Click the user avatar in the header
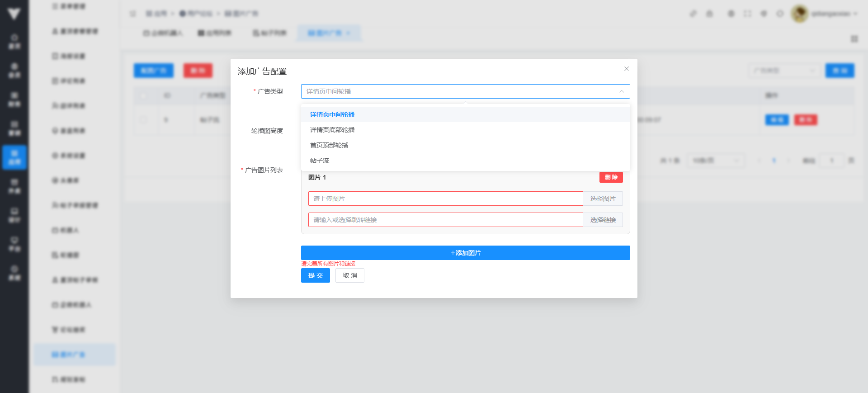 click(x=799, y=14)
